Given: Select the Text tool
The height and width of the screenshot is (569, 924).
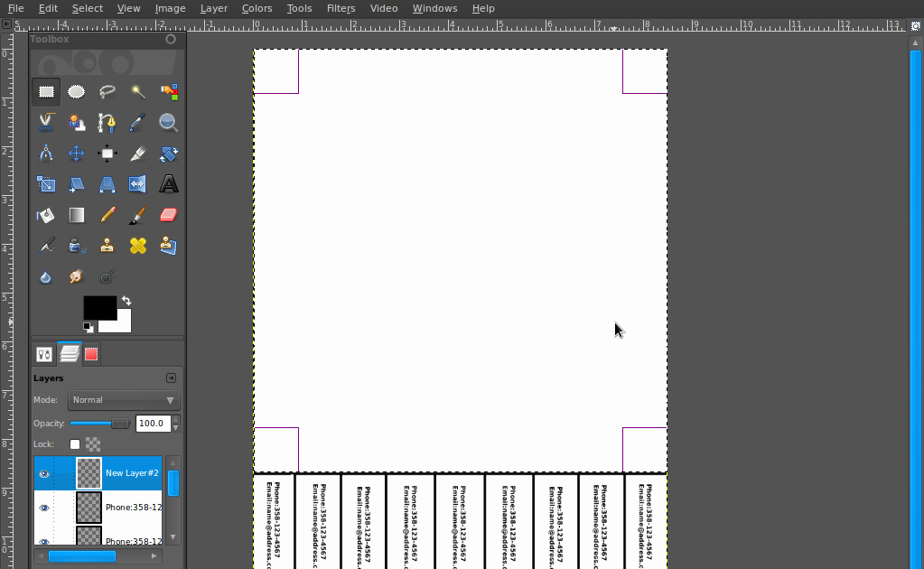Looking at the screenshot, I should [x=169, y=184].
